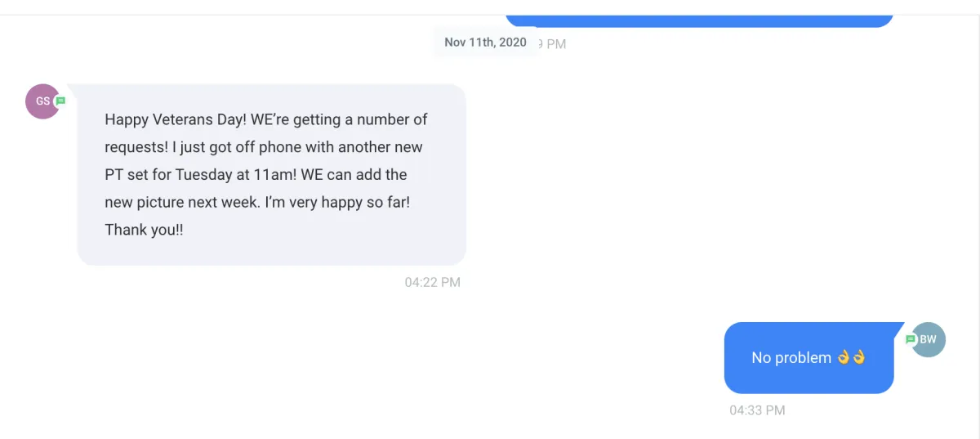
Task: Open the BW user avatar
Action: (928, 339)
